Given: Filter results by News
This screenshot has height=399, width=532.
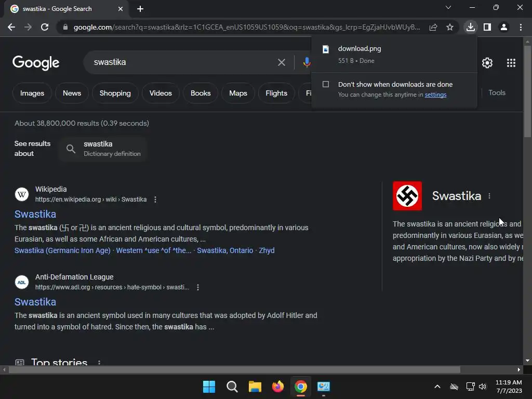Looking at the screenshot, I should coord(72,93).
